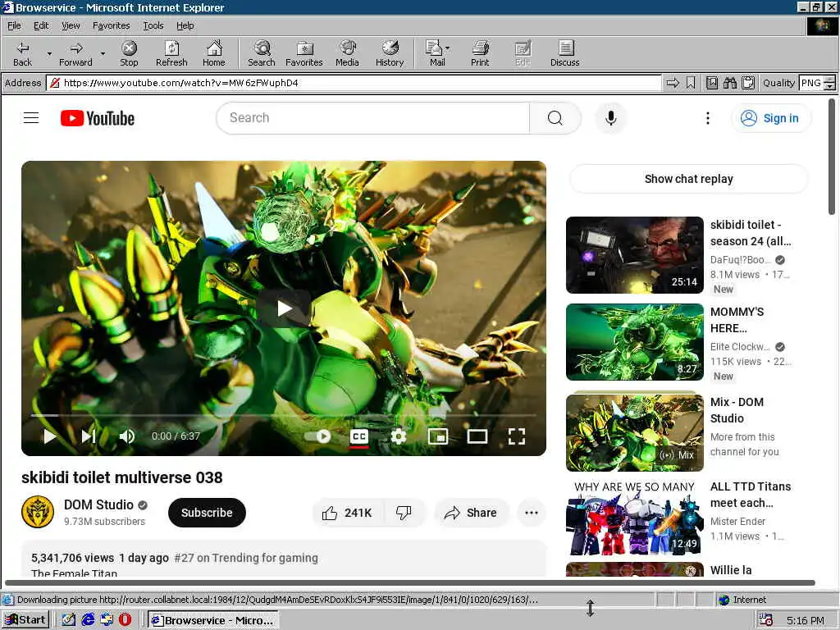The image size is (840, 630).
Task: Open the YouTube hamburger guide menu
Action: (31, 118)
